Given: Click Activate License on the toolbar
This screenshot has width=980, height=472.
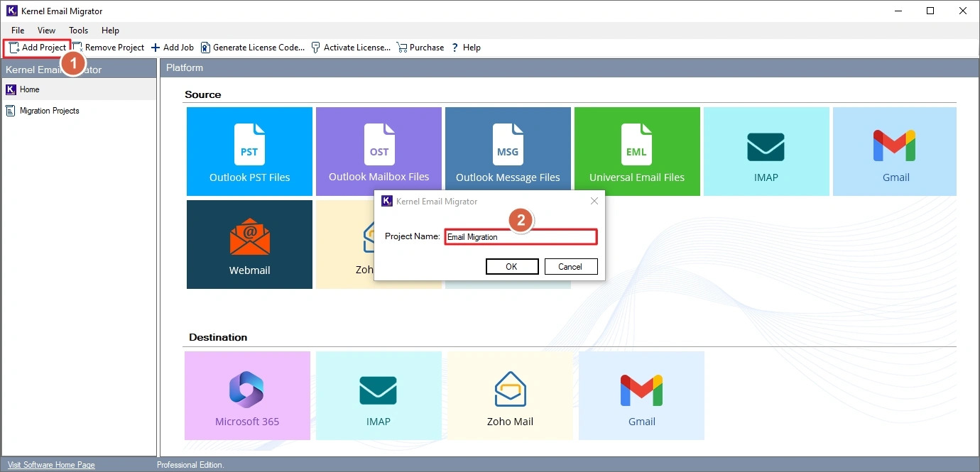Looking at the screenshot, I should pyautogui.click(x=351, y=47).
